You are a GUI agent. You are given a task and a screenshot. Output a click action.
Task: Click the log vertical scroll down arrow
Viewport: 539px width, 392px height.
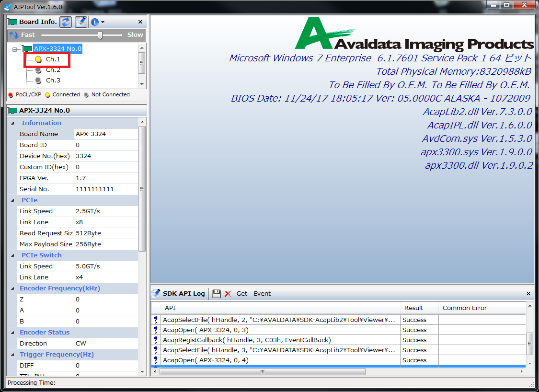pyautogui.click(x=530, y=363)
